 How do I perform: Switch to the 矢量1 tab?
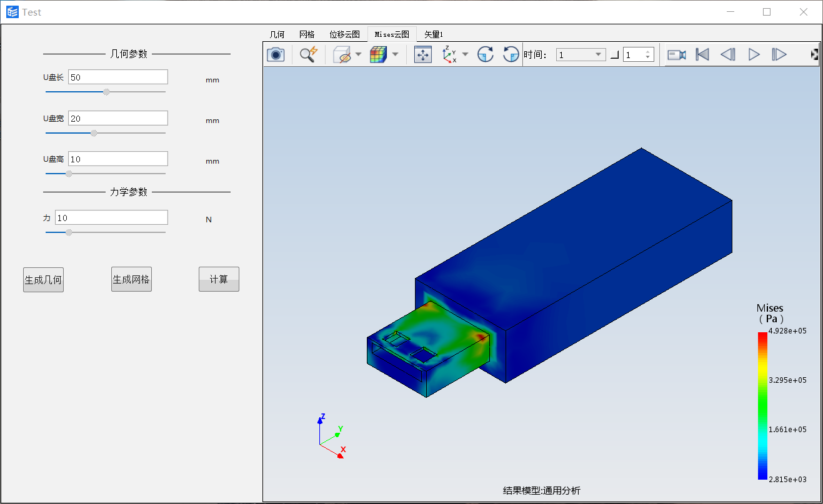(x=434, y=34)
